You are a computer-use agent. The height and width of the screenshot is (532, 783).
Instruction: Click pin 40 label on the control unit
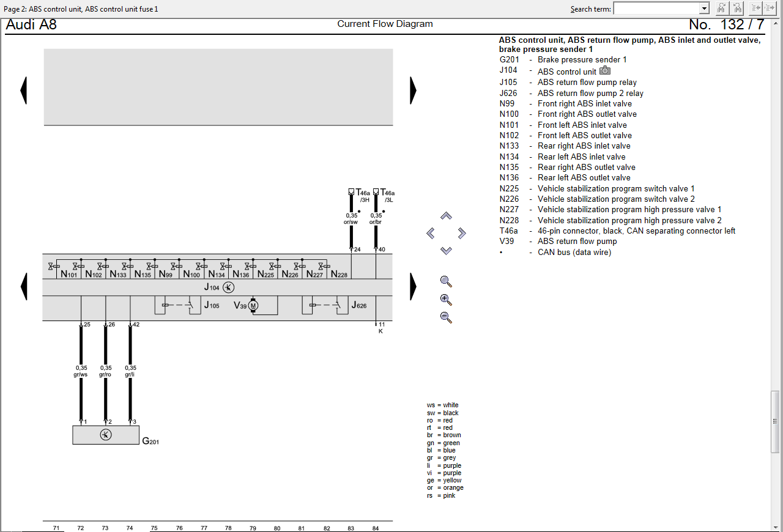click(x=382, y=249)
